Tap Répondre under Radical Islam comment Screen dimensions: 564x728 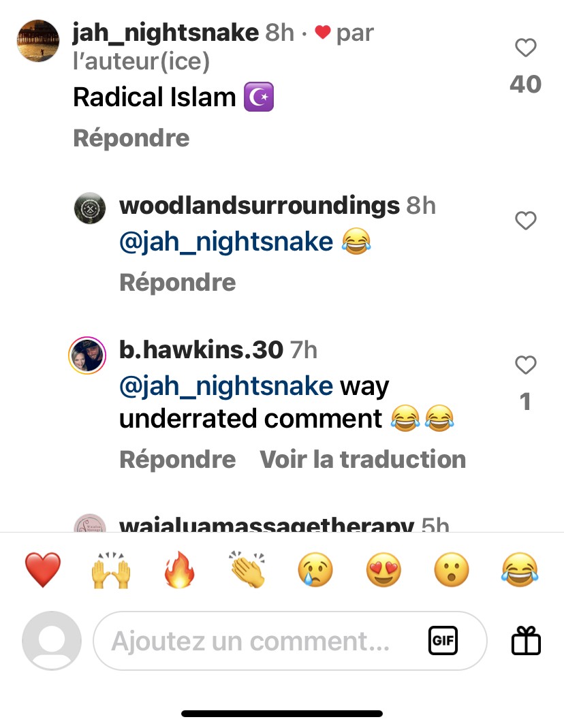tap(131, 138)
